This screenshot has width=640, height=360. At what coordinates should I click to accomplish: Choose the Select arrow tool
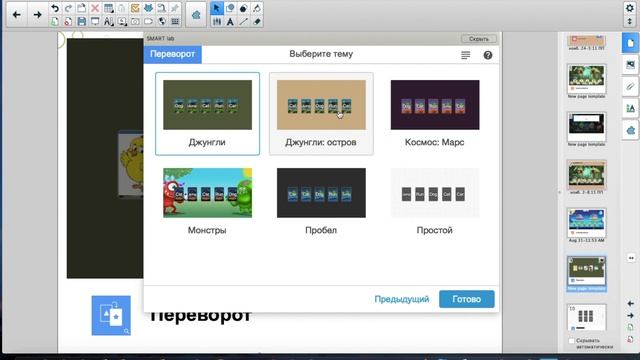point(217,8)
